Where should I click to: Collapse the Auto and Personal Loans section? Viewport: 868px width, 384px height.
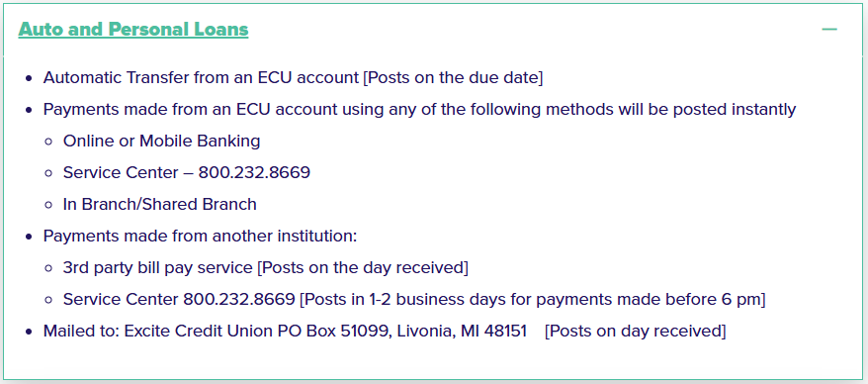[x=829, y=29]
